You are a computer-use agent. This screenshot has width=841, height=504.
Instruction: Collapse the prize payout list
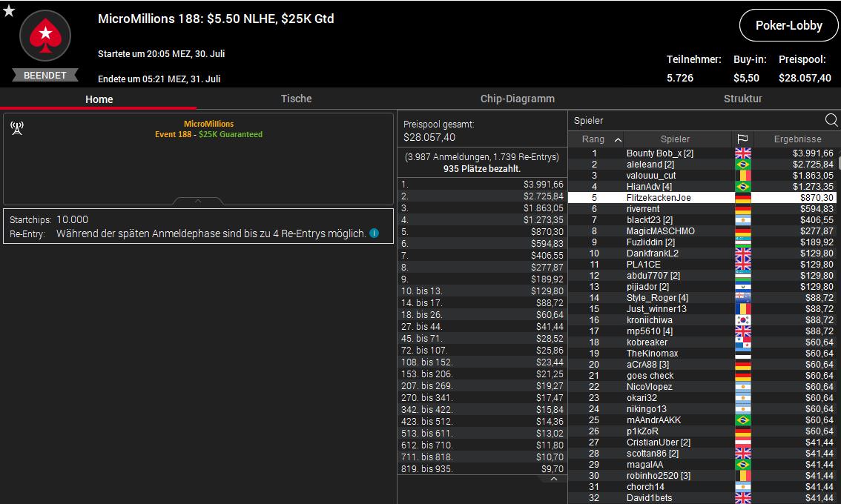coord(553,480)
